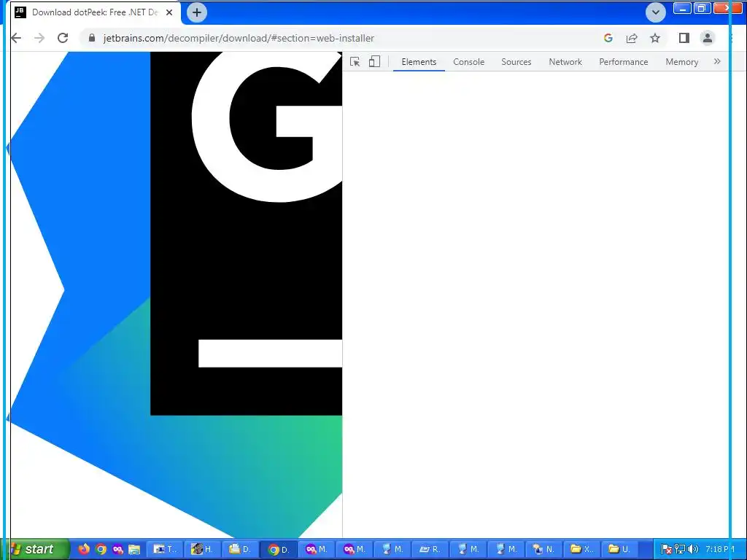Switch to the taskbar item labeled N.
The height and width of the screenshot is (560, 747).
[x=543, y=549]
